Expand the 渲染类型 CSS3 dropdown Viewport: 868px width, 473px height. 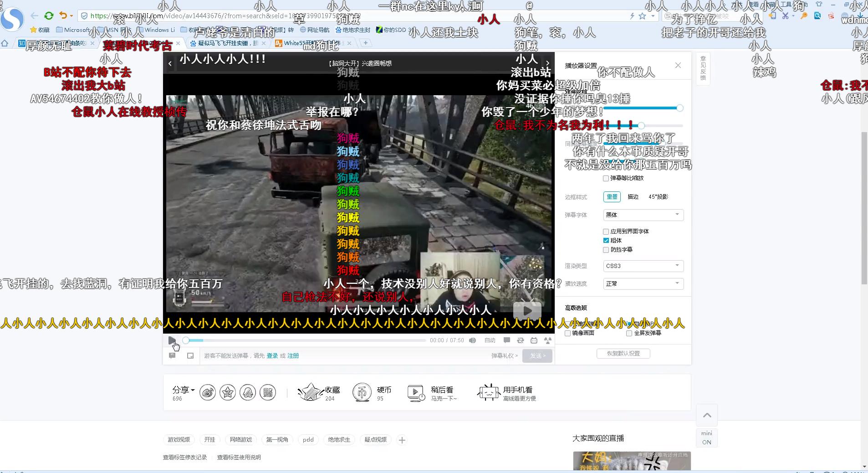point(643,266)
